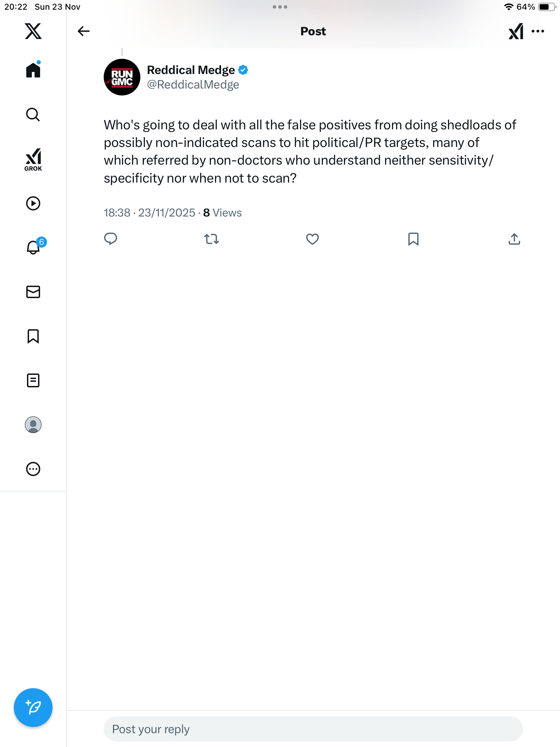Open the Video tab play icon

[x=33, y=203]
